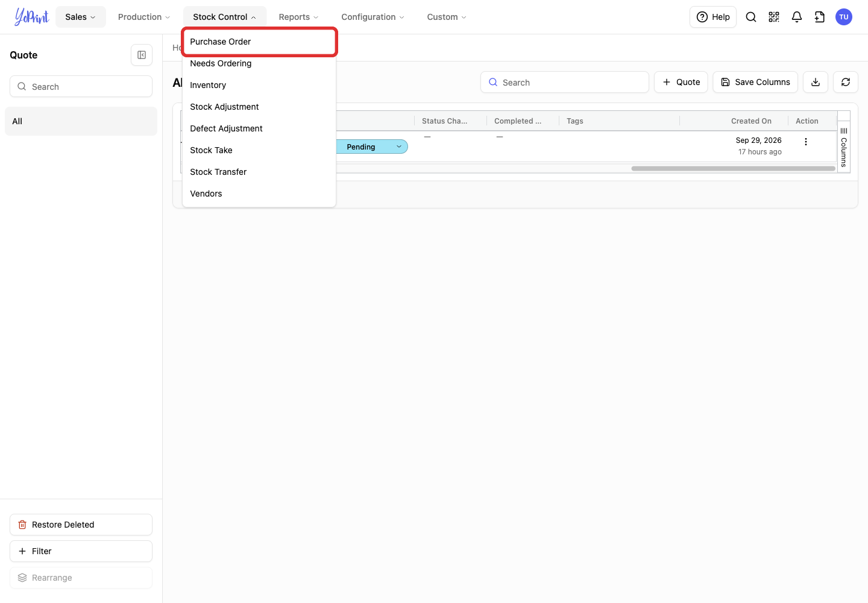Viewport: 868px width, 603px height.
Task: Open Inventory from Stock Control menu
Action: 259,85
